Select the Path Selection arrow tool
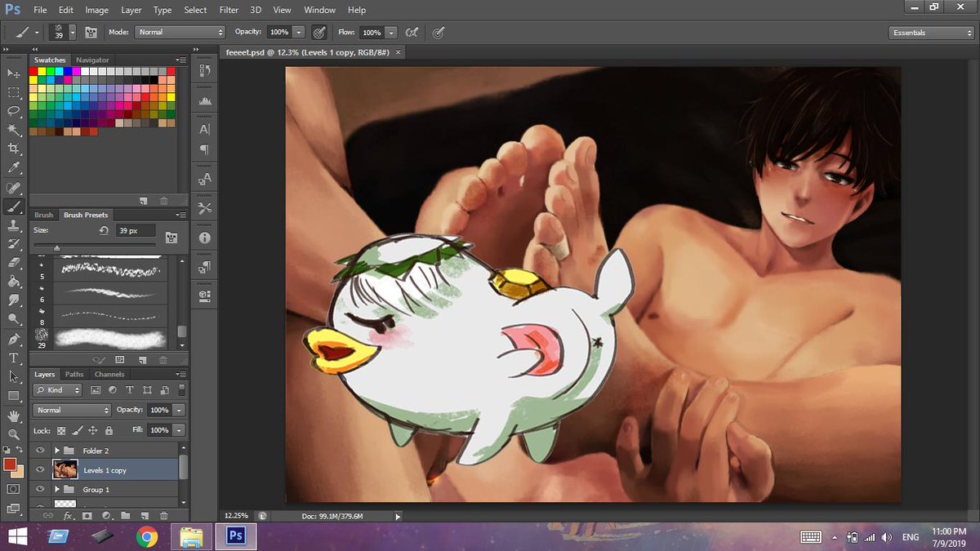Viewport: 980px width, 551px height. pyautogui.click(x=13, y=376)
